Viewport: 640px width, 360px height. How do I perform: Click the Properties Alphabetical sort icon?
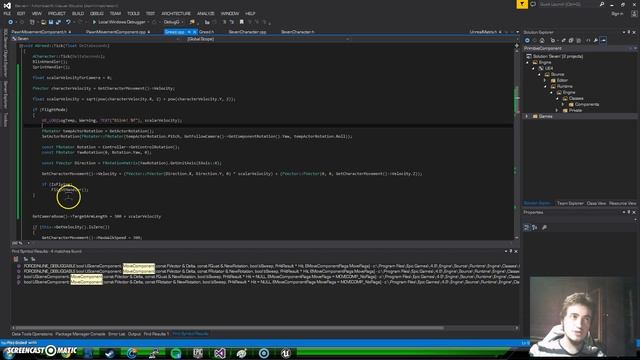(535, 227)
